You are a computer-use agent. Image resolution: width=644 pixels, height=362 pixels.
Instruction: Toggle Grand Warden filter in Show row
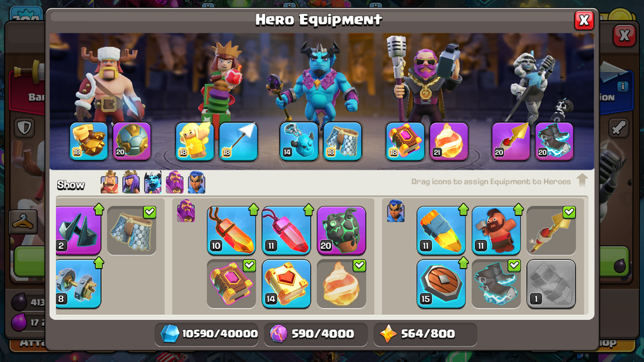coord(175,182)
